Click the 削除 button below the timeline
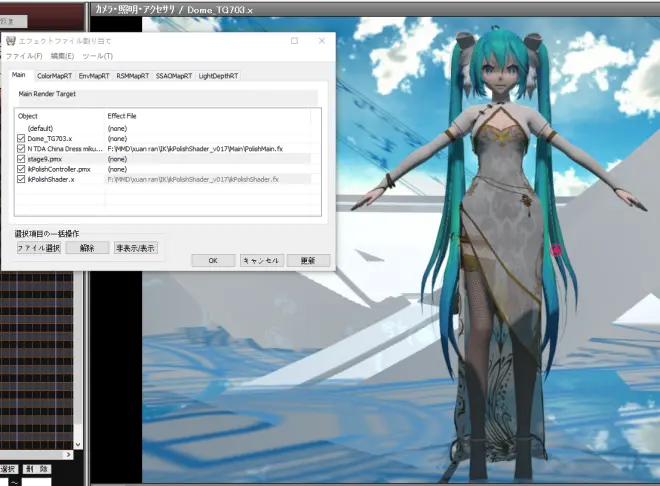 (37, 469)
